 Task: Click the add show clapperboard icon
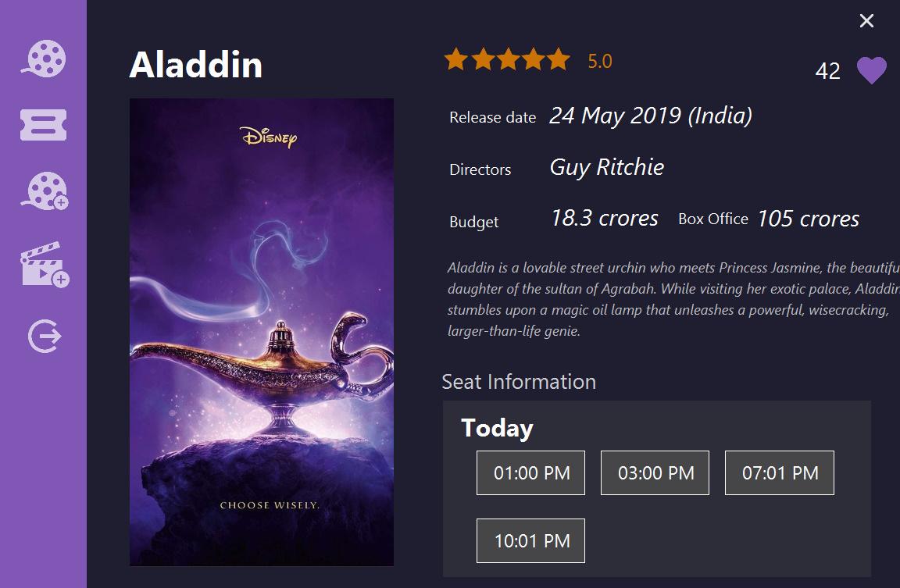(x=45, y=264)
